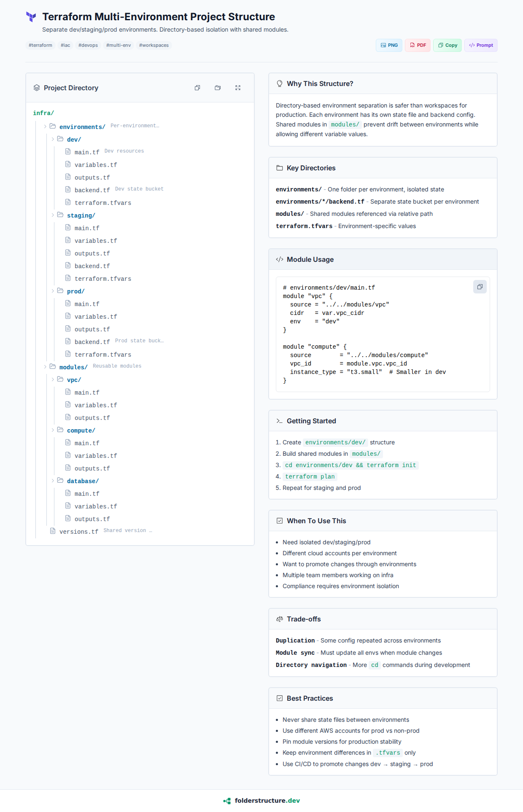Image resolution: width=523 pixels, height=812 pixels.
Task: Select backend.tf under the dev/ folder
Action: point(92,190)
